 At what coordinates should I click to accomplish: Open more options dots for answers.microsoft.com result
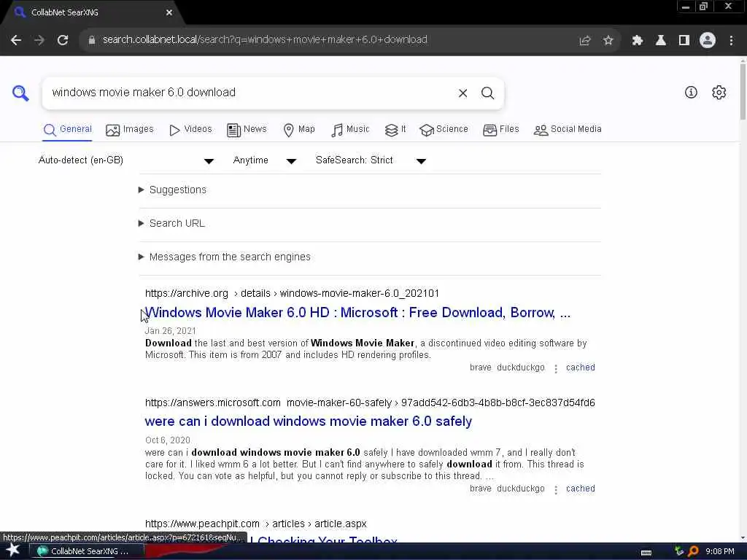555,489
